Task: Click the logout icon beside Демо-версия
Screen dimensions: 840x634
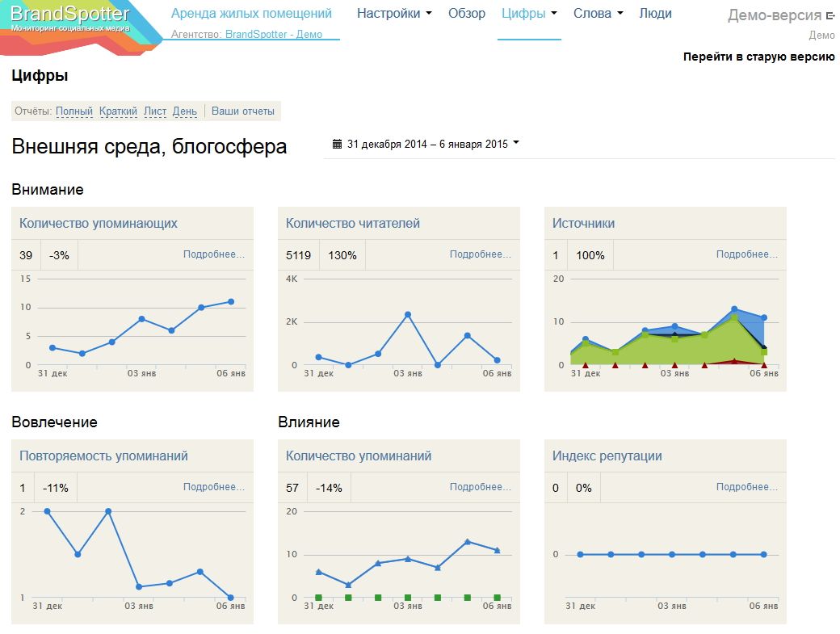Action: [x=831, y=13]
